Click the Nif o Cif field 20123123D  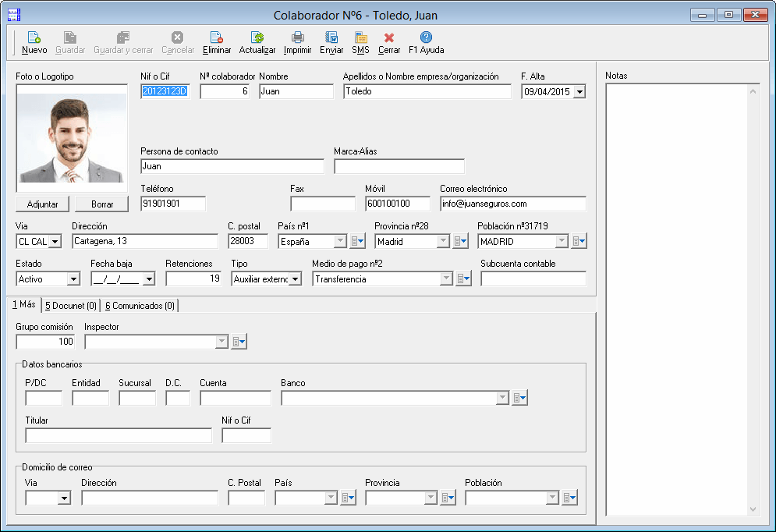(165, 91)
